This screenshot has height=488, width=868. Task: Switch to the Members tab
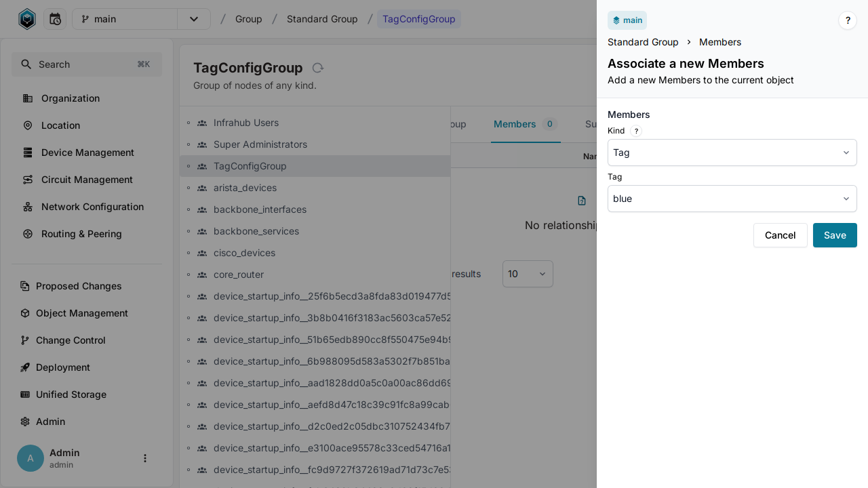coord(515,124)
